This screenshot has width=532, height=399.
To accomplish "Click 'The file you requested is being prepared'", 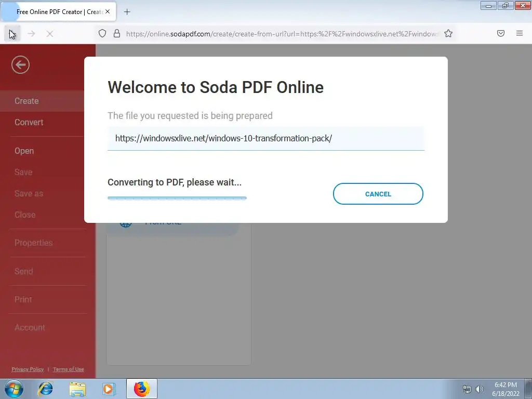I will [x=190, y=116].
